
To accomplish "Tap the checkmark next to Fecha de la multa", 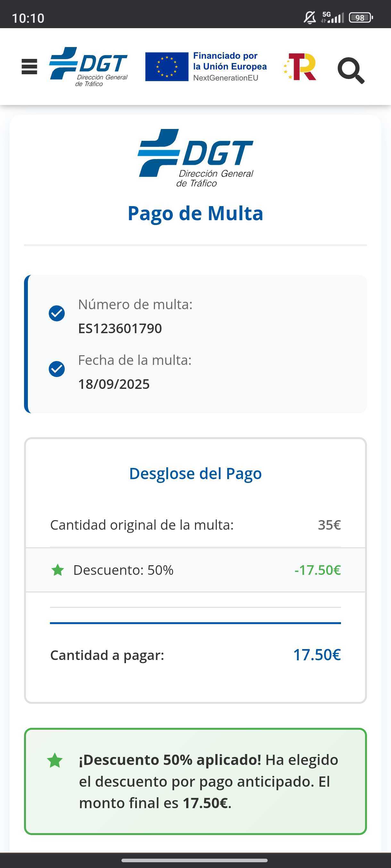I will 57,369.
